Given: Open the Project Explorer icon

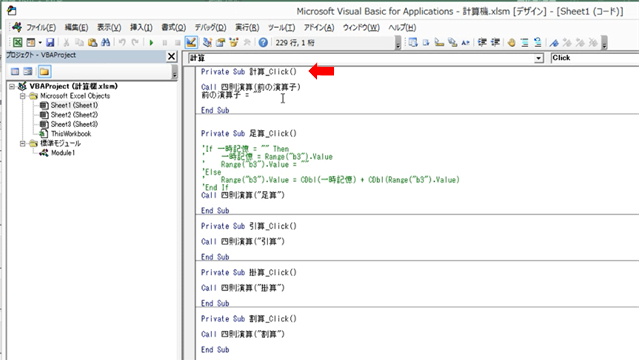Looking at the screenshot, I should coord(207,42).
